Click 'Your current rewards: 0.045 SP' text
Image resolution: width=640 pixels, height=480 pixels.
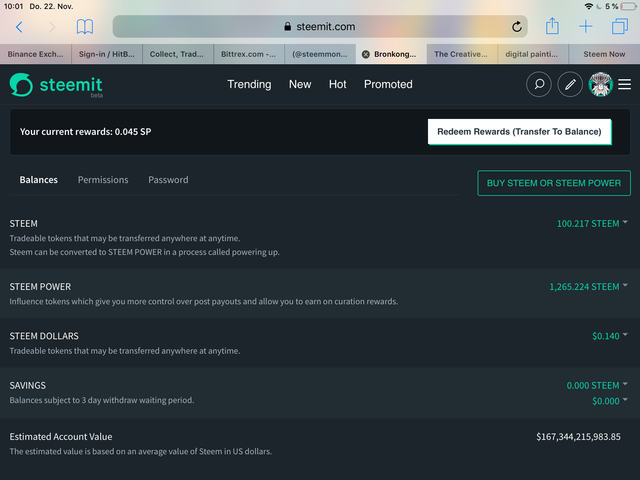click(85, 132)
